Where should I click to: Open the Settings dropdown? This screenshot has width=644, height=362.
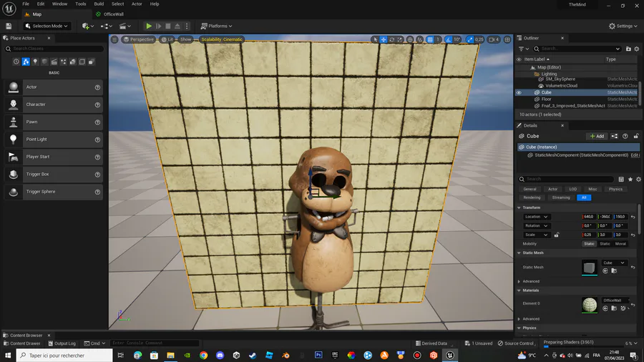point(623,26)
